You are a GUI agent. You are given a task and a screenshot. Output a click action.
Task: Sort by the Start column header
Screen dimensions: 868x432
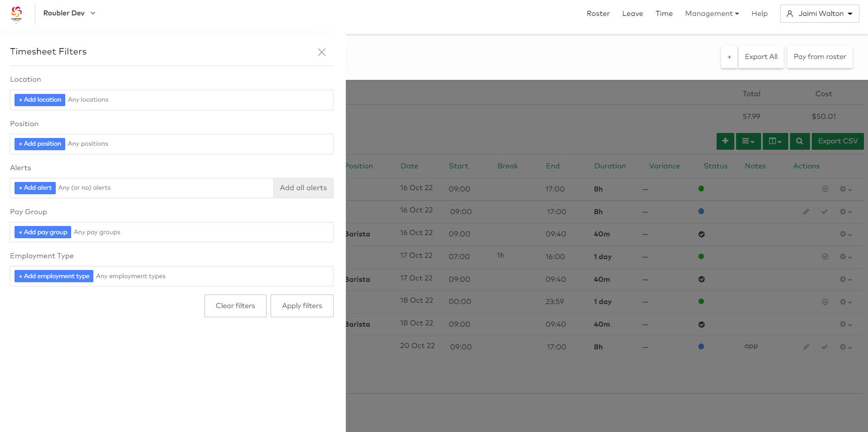click(x=458, y=166)
